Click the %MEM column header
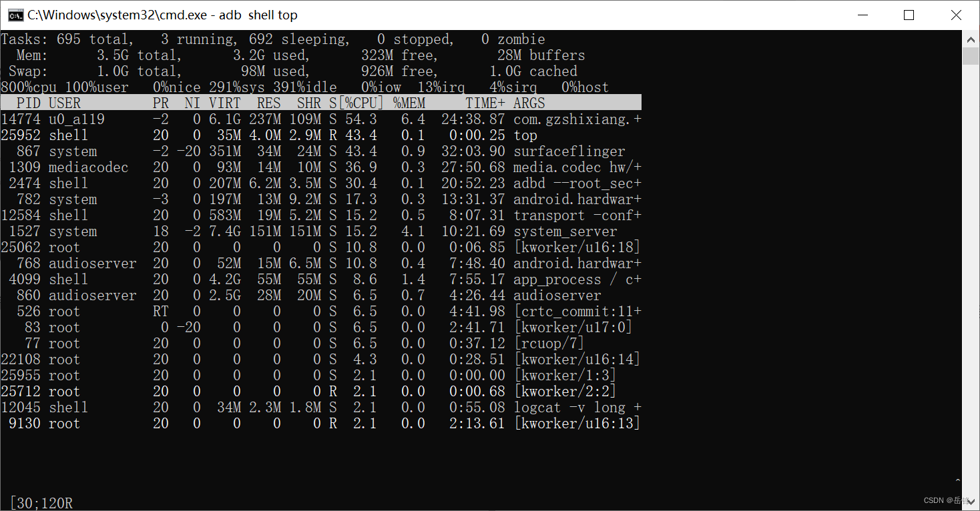The image size is (980, 511). tap(409, 103)
